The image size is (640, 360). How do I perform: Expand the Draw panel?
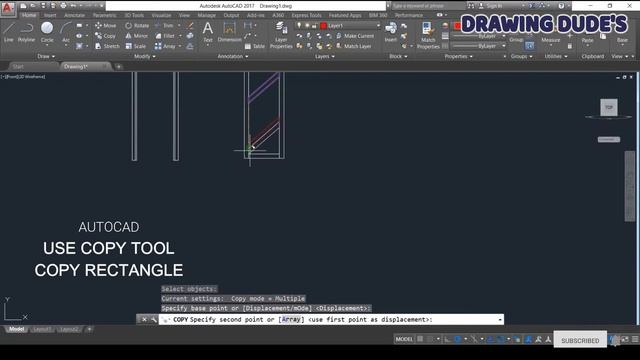(x=46, y=56)
